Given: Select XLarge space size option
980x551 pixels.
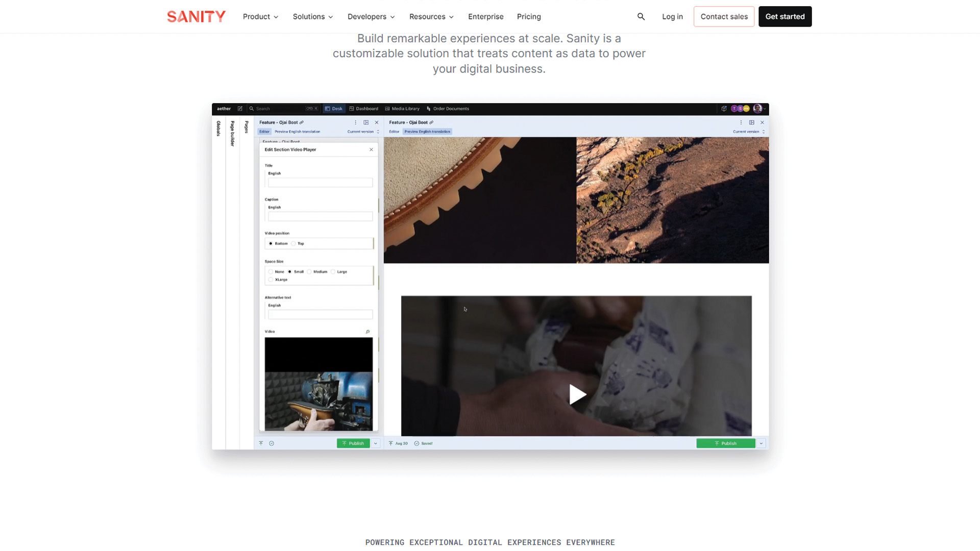Looking at the screenshot, I should click(271, 280).
